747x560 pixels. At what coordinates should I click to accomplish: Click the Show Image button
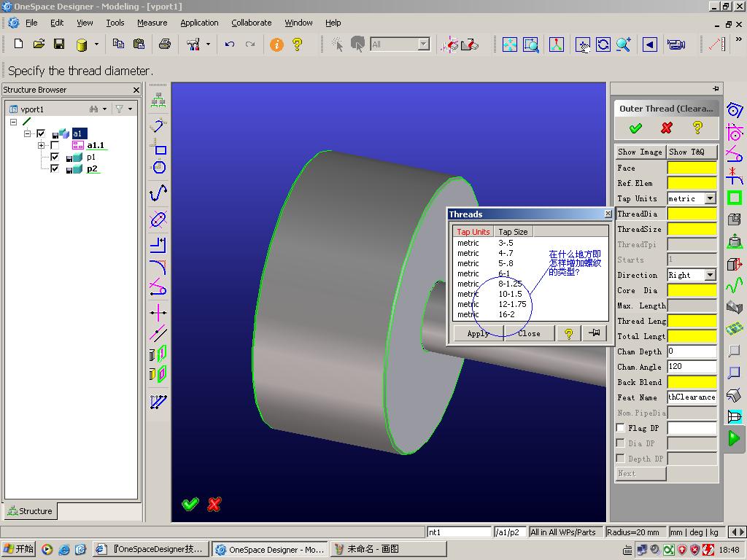[640, 152]
